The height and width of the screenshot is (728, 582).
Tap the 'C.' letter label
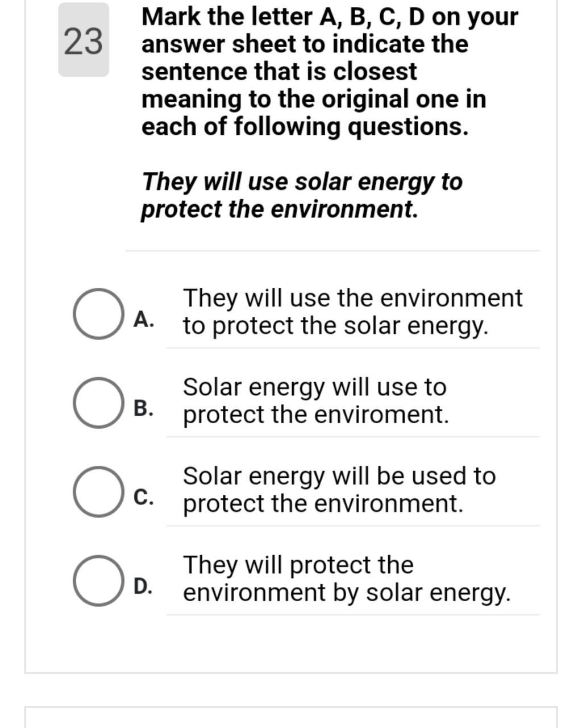[144, 497]
